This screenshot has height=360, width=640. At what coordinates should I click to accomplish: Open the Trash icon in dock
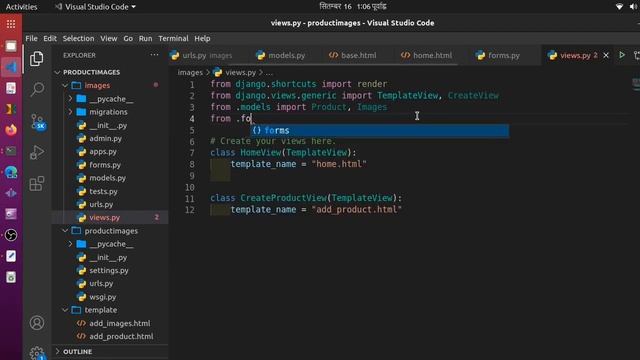coord(11,277)
